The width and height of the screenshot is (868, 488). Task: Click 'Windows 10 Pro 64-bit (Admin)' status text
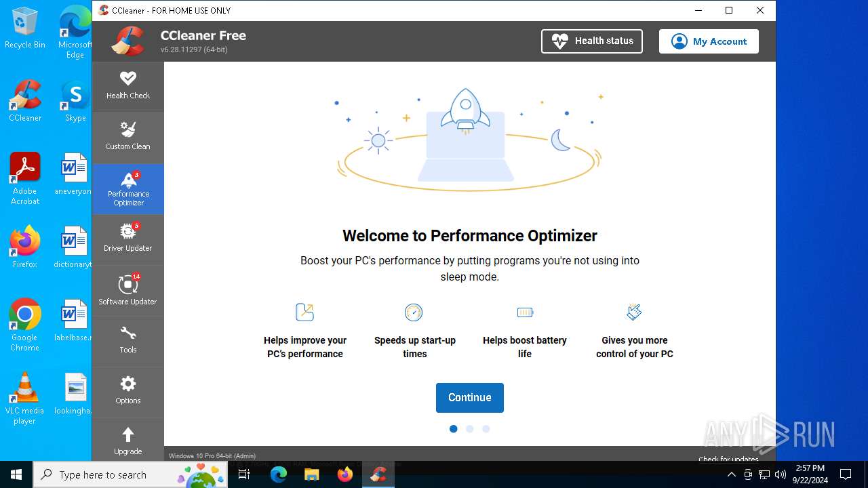point(212,456)
